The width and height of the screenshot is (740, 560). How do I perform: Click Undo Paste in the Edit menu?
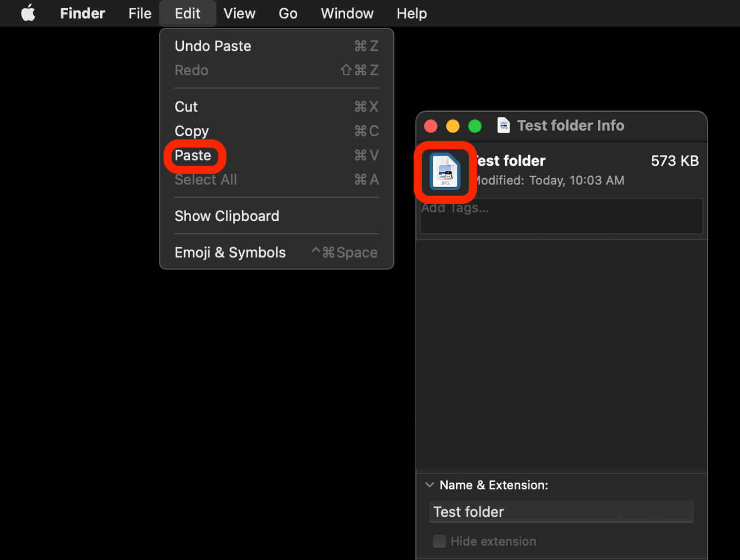point(212,46)
